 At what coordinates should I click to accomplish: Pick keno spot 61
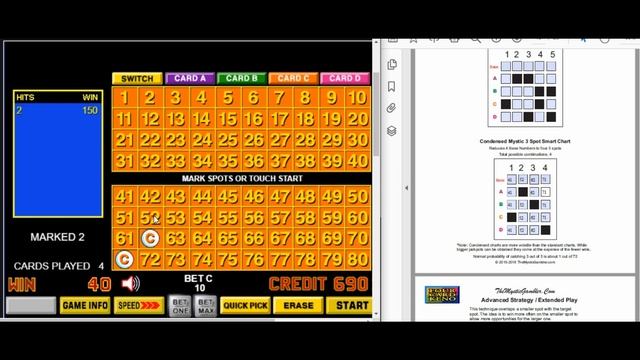tap(124, 238)
